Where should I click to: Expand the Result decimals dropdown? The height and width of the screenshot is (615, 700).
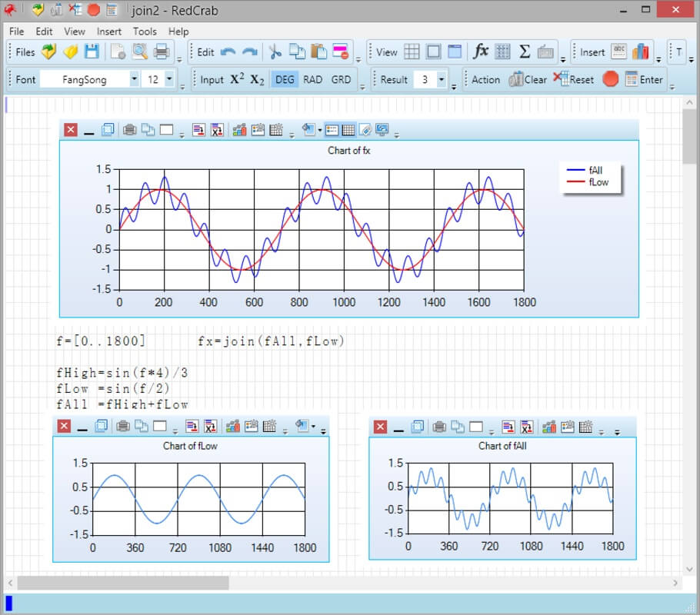click(x=442, y=79)
